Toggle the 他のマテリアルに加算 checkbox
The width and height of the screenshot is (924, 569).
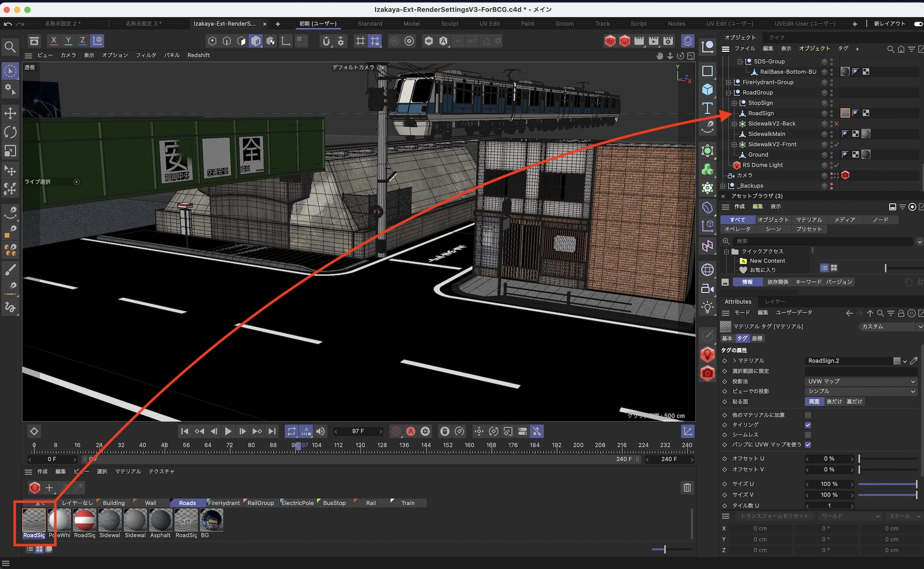pos(808,415)
